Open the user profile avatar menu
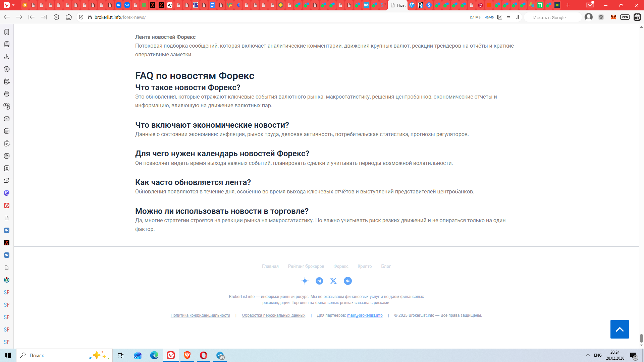The width and height of the screenshot is (644, 362). 588,17
